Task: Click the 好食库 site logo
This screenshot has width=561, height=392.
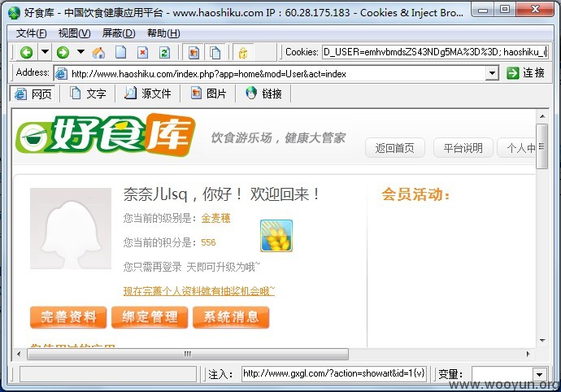Action: 106,135
